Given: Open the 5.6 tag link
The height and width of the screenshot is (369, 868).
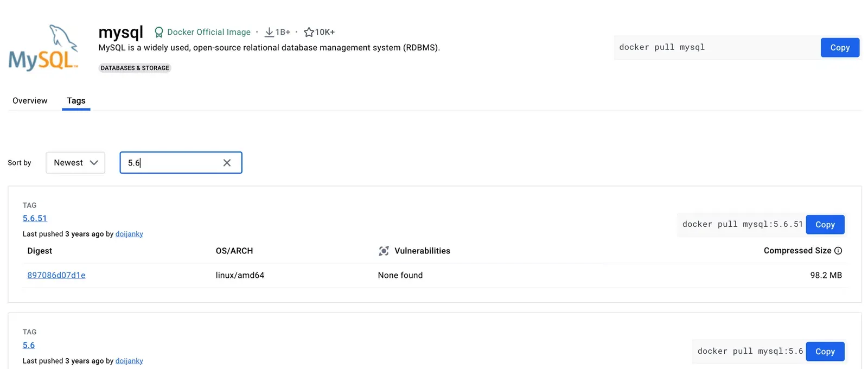Looking at the screenshot, I should 29,345.
